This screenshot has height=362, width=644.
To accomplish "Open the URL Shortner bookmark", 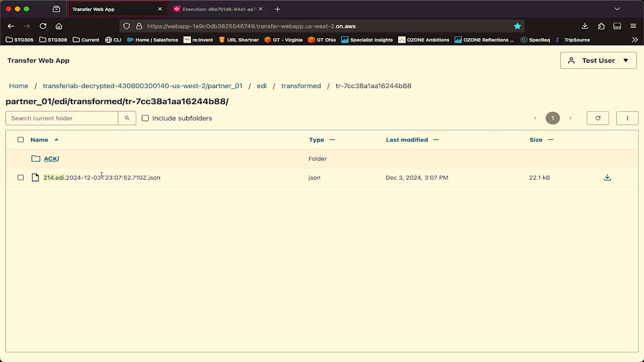I will pyautogui.click(x=239, y=40).
